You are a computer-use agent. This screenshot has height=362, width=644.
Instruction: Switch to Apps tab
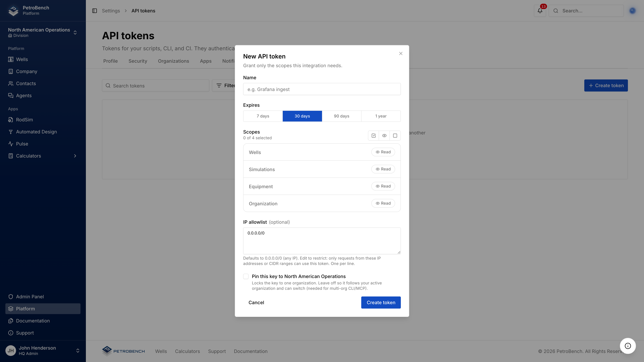[x=205, y=61]
